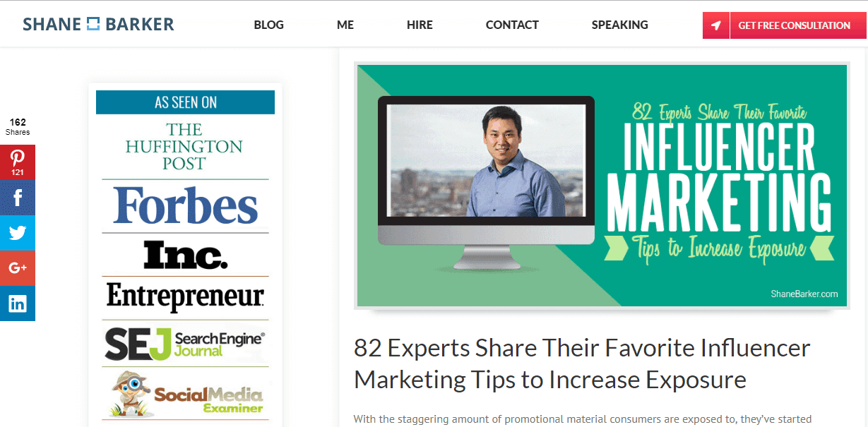This screenshot has width=868, height=427.
Task: Share on Google Plus
Action: [17, 268]
